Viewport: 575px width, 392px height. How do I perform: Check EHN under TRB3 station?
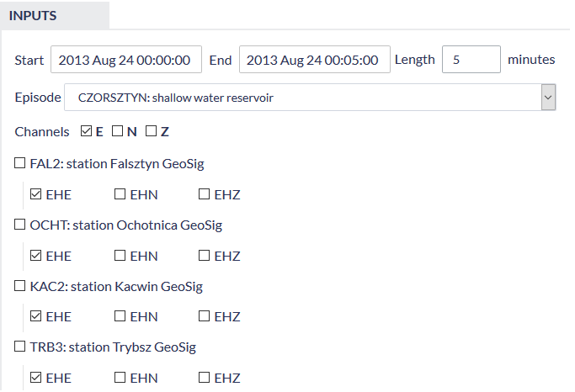(x=120, y=377)
